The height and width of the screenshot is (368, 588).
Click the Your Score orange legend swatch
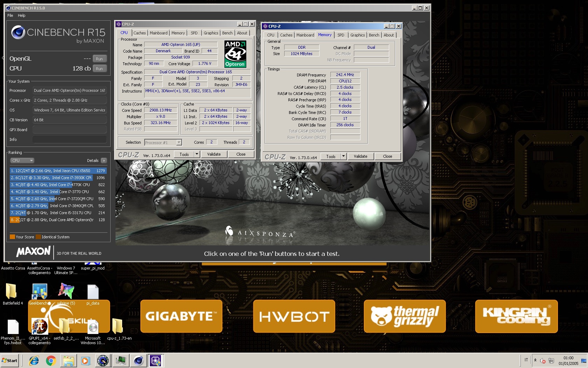pos(12,237)
